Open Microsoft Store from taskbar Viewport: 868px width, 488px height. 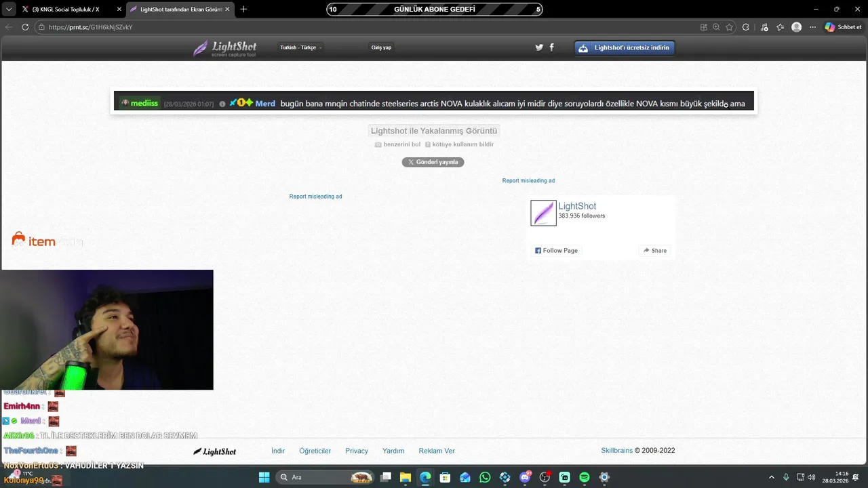point(445,477)
